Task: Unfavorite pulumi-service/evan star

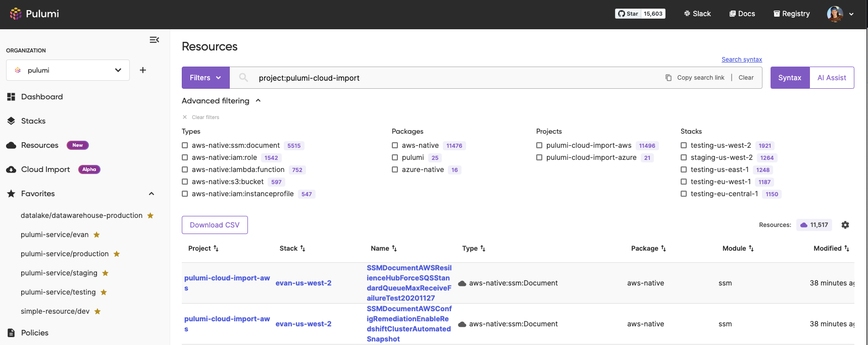Action: [96, 235]
